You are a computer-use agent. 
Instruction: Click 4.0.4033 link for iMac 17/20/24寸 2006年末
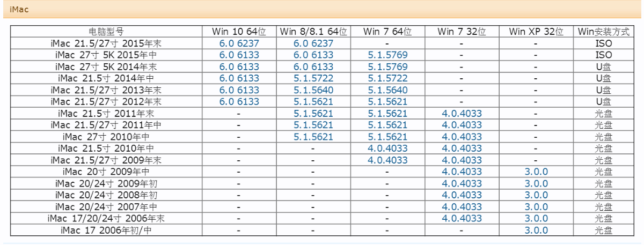click(462, 219)
